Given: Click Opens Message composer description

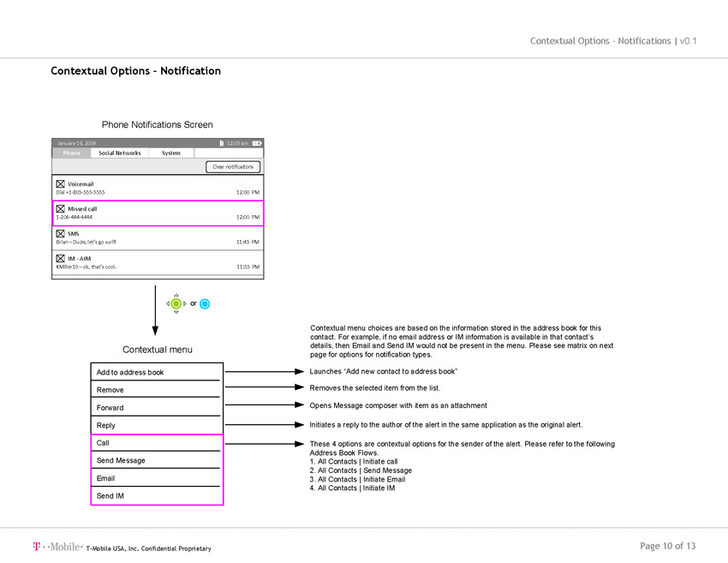Looking at the screenshot, I should 398,405.
